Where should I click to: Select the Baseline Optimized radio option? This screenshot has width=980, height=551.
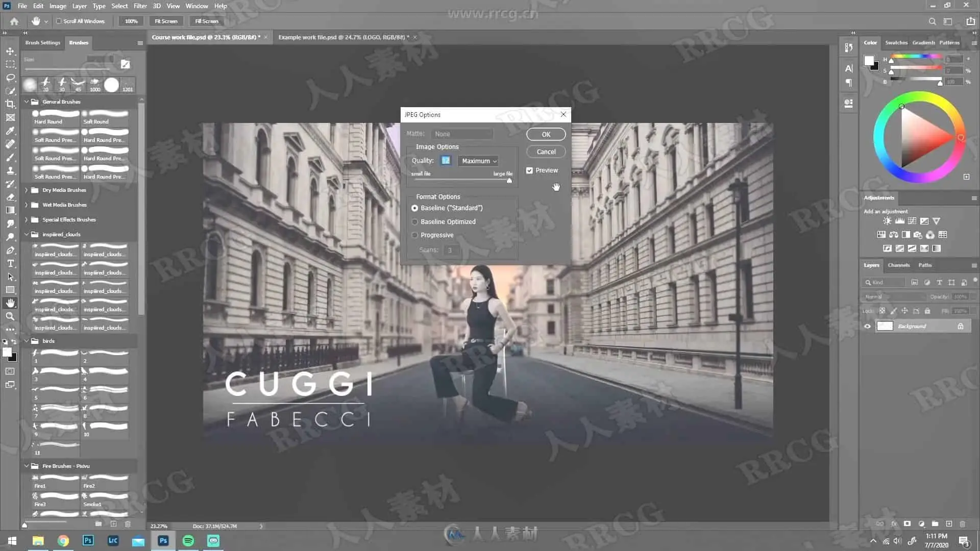(414, 222)
